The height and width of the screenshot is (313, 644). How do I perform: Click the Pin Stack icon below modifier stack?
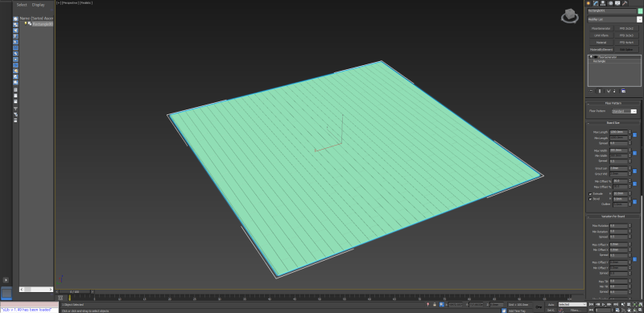click(x=591, y=91)
